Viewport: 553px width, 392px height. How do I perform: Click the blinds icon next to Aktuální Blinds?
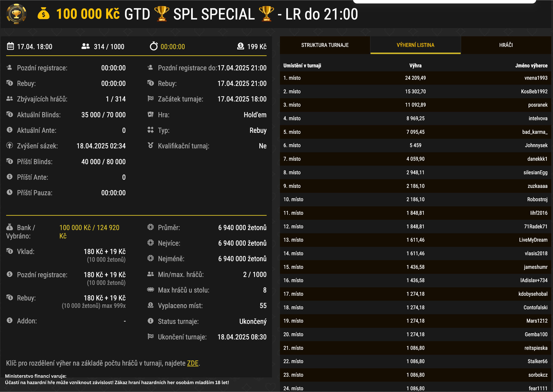[x=10, y=115]
